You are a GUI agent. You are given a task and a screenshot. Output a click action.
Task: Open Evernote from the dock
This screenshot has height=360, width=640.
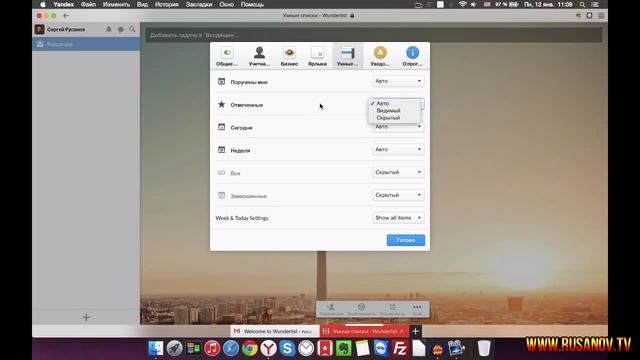tap(344, 348)
